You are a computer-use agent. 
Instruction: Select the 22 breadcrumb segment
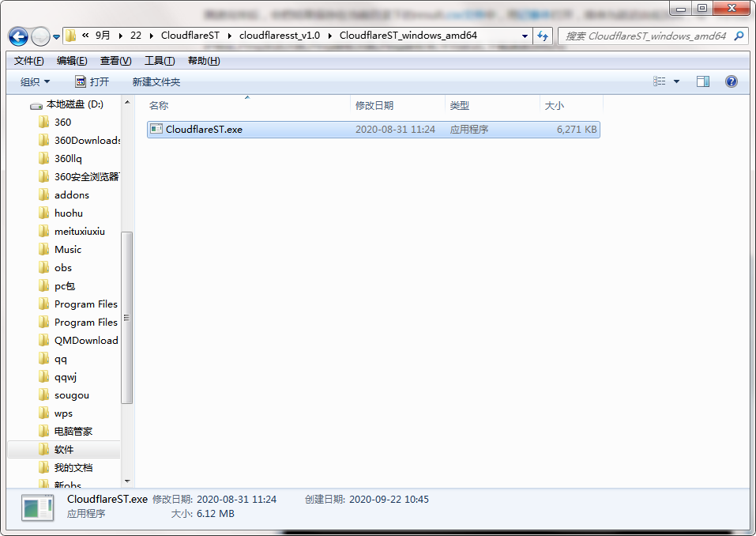(136, 36)
